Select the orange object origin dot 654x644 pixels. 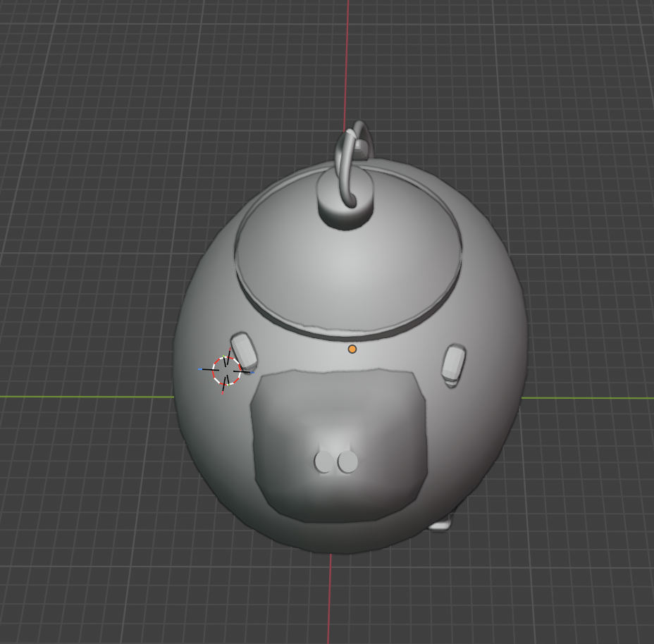352,349
